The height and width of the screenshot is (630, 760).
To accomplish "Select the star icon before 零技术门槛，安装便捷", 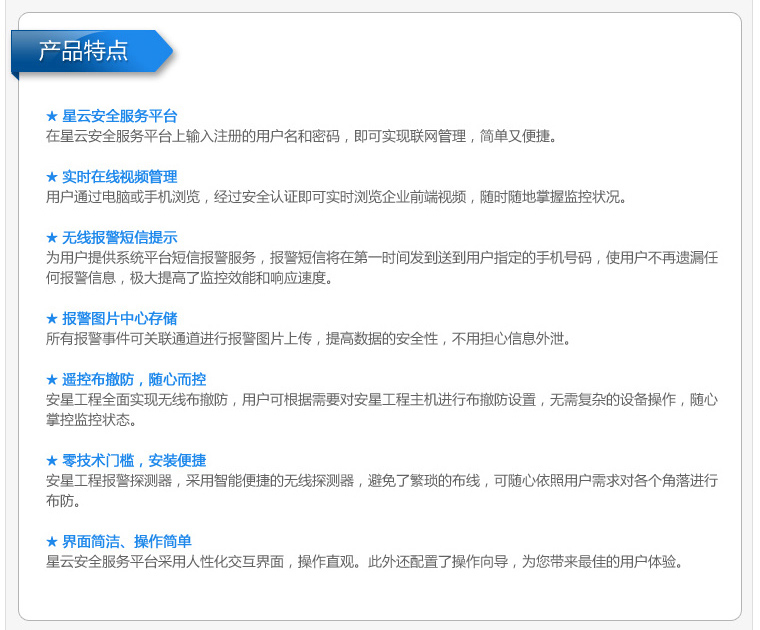I will [52, 460].
